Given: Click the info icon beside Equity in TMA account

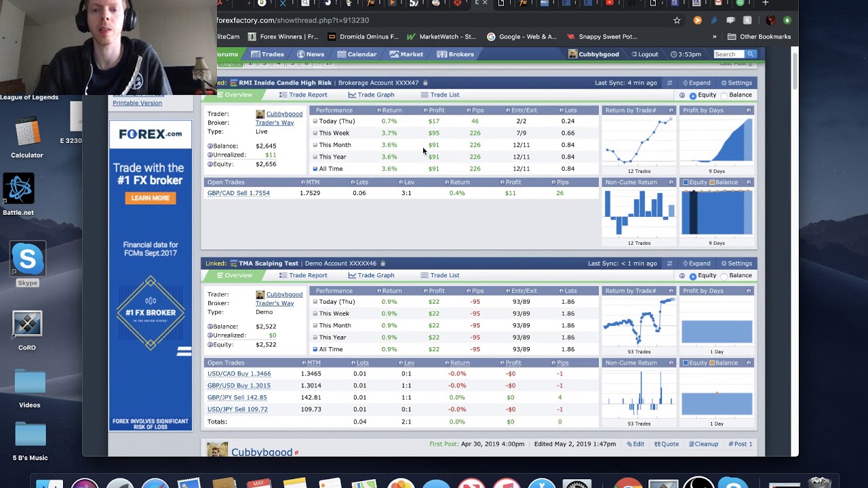Looking at the screenshot, I should pos(210,344).
